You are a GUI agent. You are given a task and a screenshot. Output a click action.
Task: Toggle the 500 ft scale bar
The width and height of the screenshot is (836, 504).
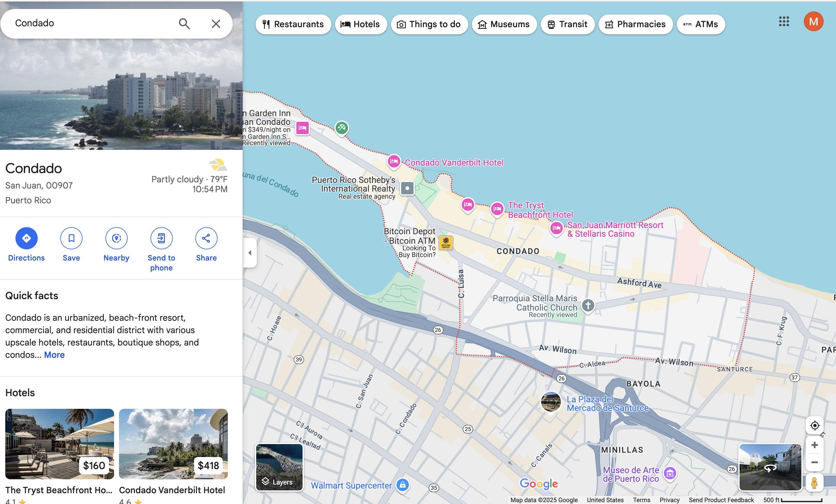[793, 500]
